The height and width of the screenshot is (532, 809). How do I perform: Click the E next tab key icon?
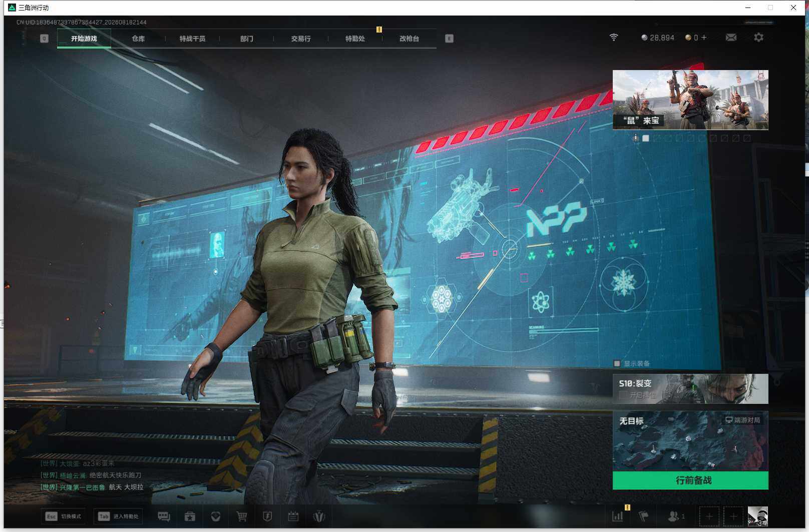(x=449, y=39)
